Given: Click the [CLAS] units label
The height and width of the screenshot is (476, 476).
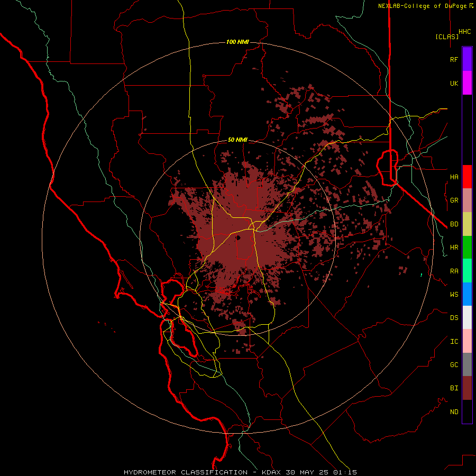Looking at the screenshot, I should click(447, 36).
